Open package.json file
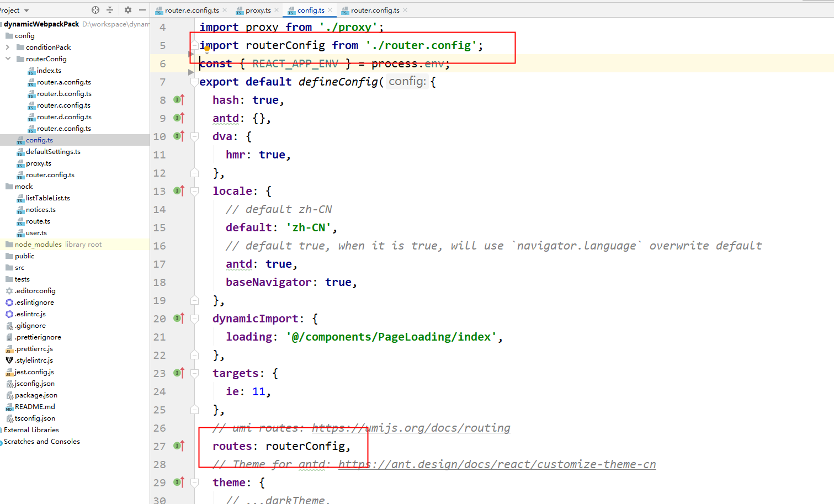The image size is (834, 504). [x=36, y=395]
